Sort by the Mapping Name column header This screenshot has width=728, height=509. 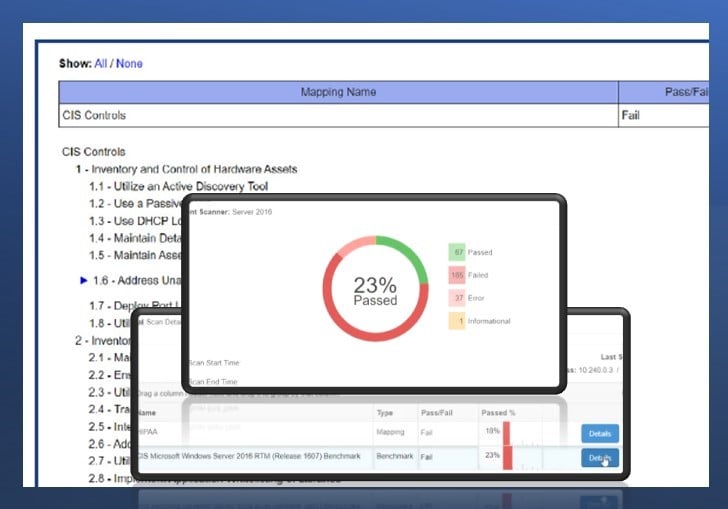tap(338, 92)
